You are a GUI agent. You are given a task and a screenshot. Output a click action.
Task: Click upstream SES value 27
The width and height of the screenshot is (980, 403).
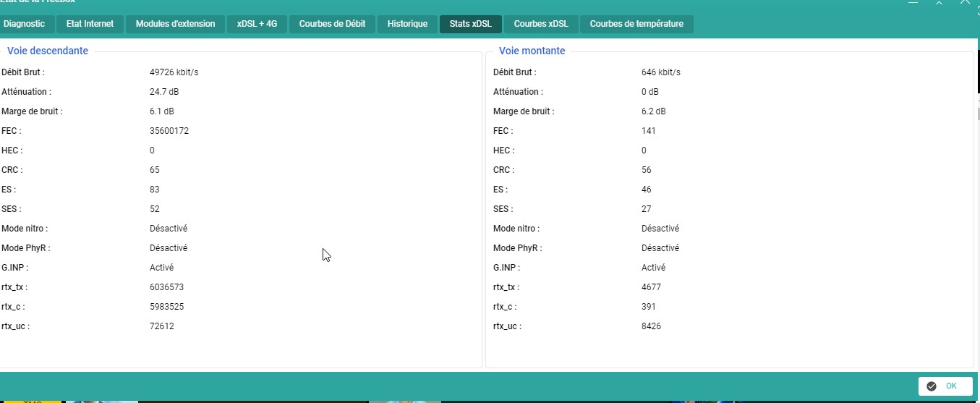[x=646, y=209]
